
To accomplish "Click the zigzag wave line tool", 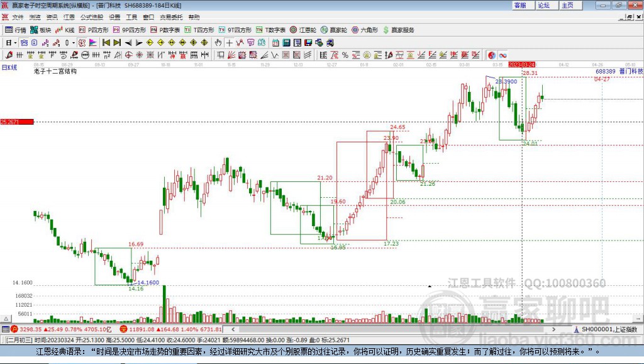I will click(275, 55).
